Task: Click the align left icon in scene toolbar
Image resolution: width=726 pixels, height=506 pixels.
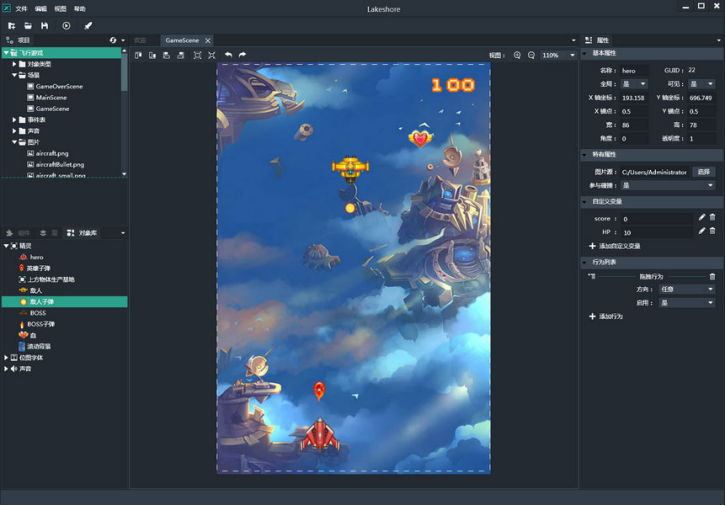Action: point(138,55)
